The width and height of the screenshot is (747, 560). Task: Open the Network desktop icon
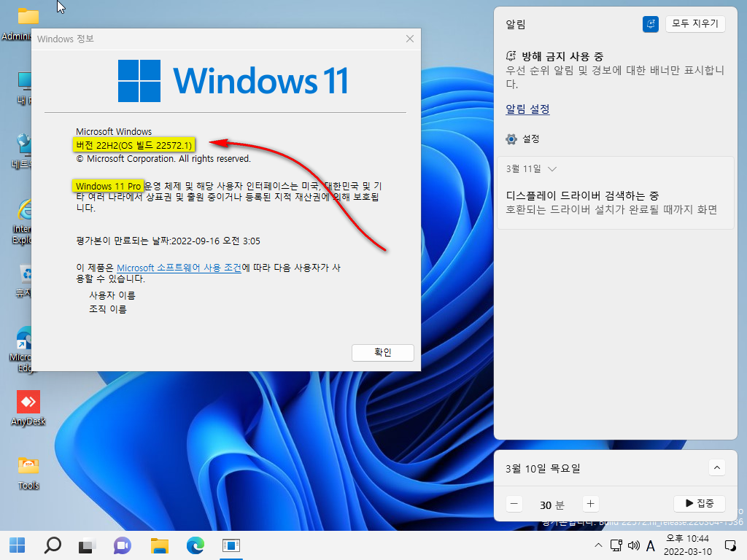(23, 152)
